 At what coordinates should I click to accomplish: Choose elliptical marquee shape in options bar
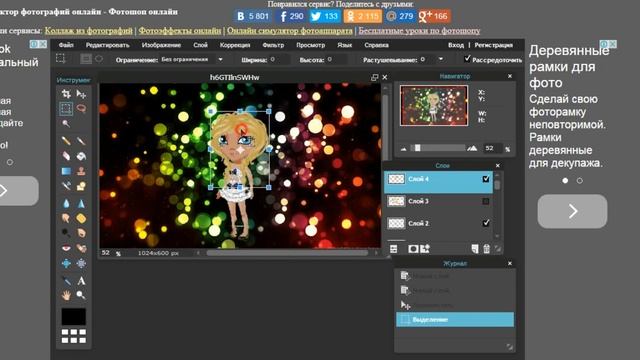click(99, 59)
